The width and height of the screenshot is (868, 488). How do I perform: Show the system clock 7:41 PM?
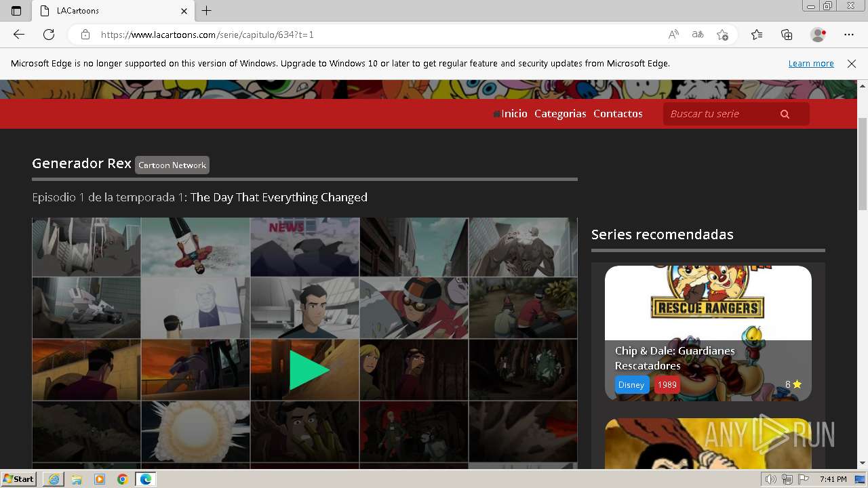coord(833,479)
